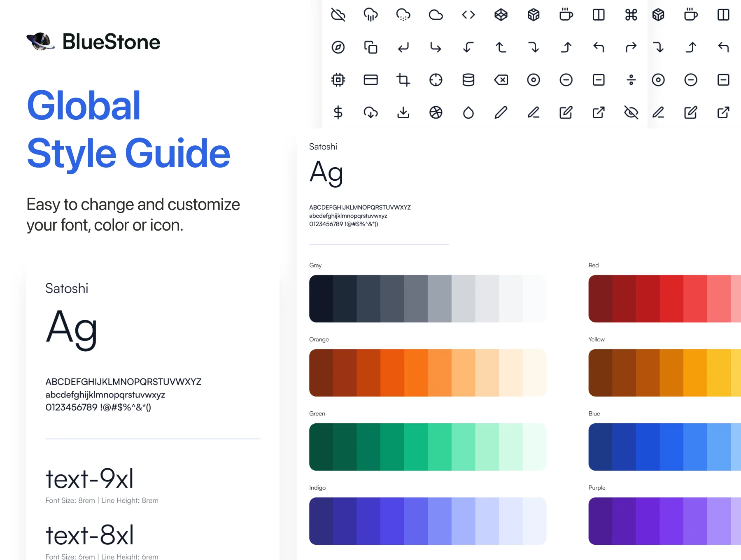Select the droplet icon

[x=468, y=112]
